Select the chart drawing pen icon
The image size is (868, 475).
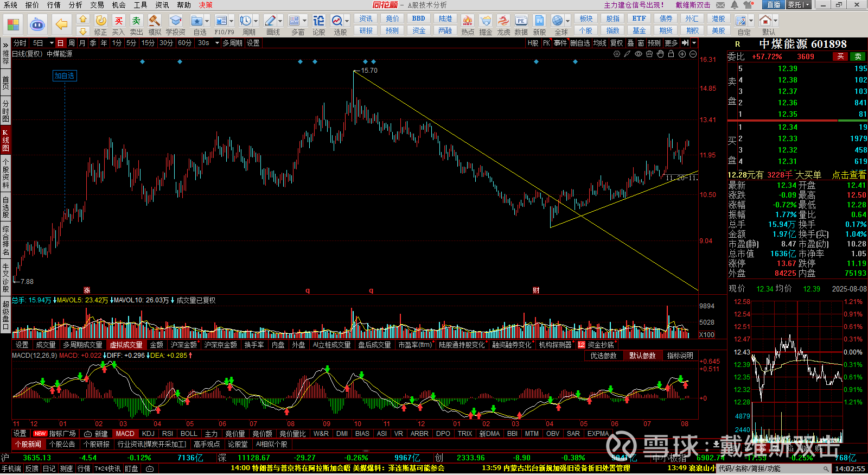pos(628,54)
